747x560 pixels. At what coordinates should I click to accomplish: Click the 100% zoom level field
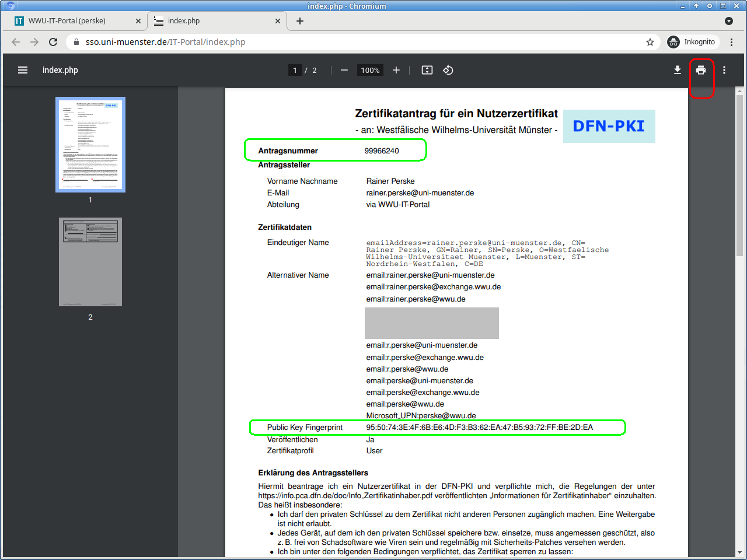[x=370, y=71]
